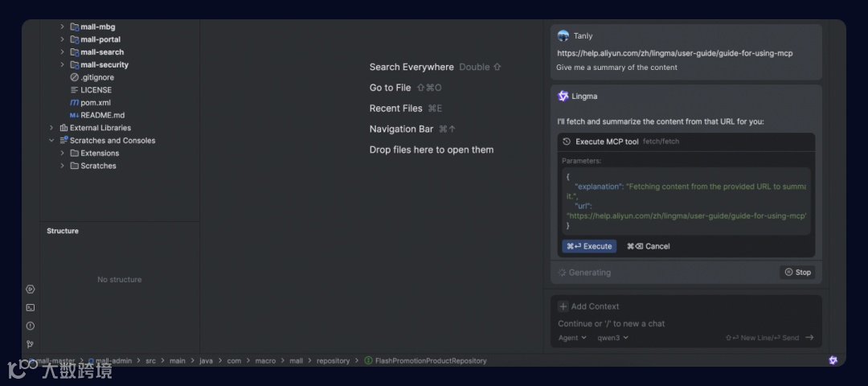This screenshot has height=386, width=868.
Task: Click the Cancel button
Action: 649,246
